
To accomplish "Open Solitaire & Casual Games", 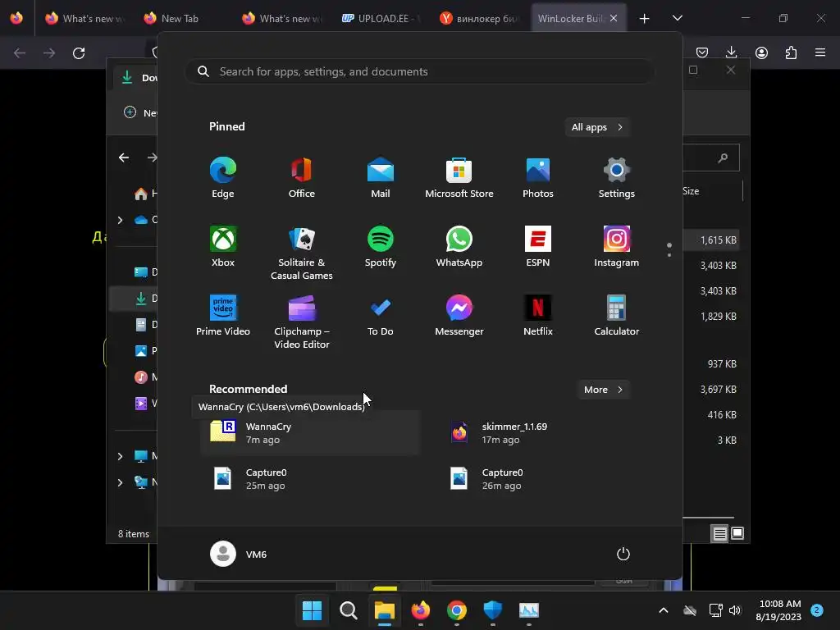I will (x=302, y=253).
